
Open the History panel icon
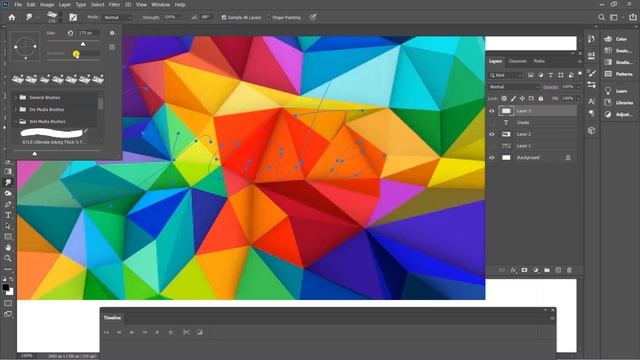[x=591, y=39]
